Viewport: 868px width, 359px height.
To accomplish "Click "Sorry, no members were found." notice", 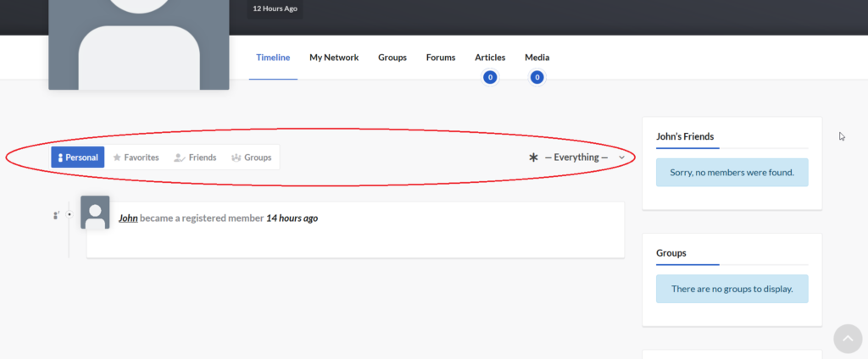I will pyautogui.click(x=732, y=173).
